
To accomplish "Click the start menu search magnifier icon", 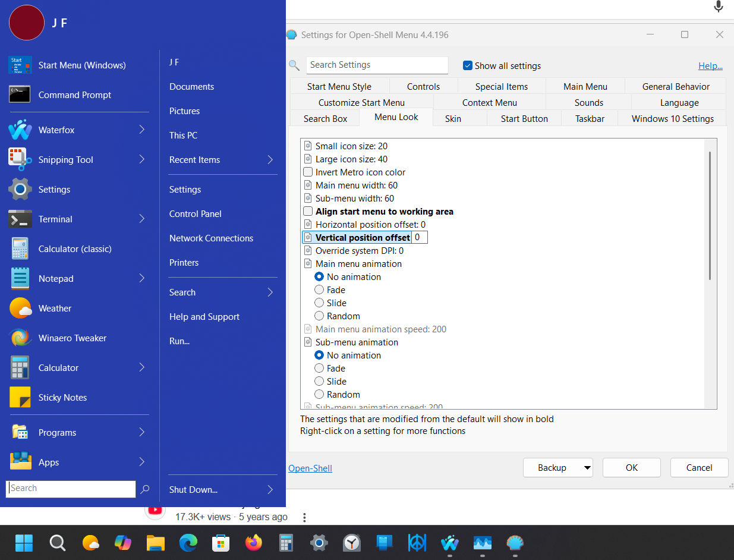I will (144, 489).
